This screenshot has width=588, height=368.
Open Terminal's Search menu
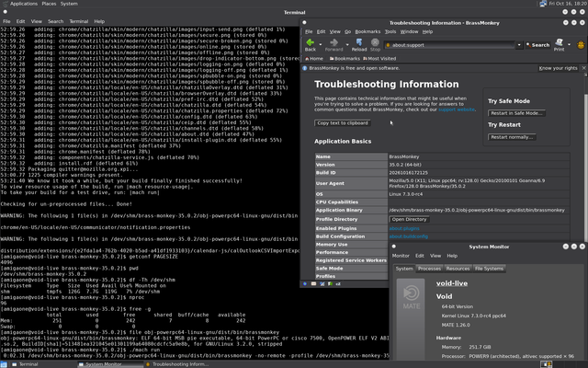pyautogui.click(x=55, y=21)
